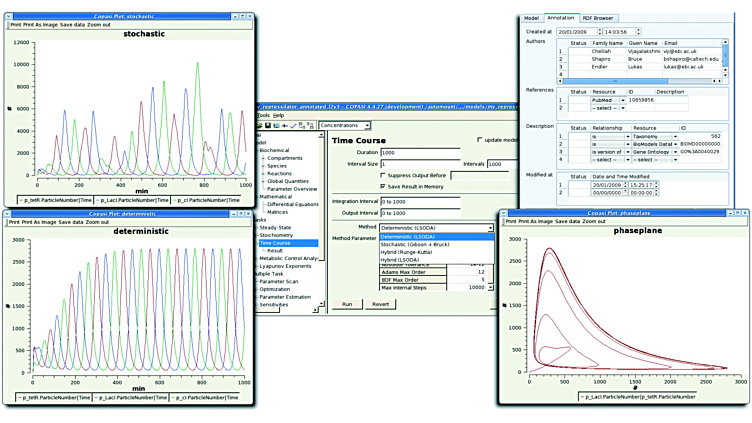
Task: Click the stochastic plot window menu icon
Action: click(x=9, y=5)
